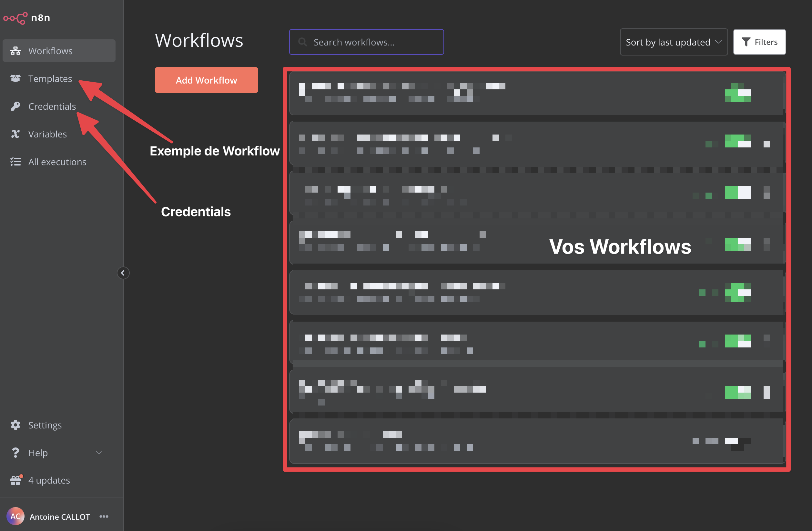The height and width of the screenshot is (531, 812).
Task: Click the Workflows sidebar icon
Action: coord(15,51)
